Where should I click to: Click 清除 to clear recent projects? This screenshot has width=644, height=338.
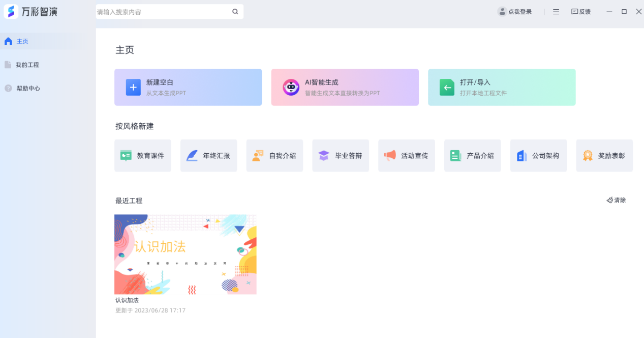click(x=620, y=201)
